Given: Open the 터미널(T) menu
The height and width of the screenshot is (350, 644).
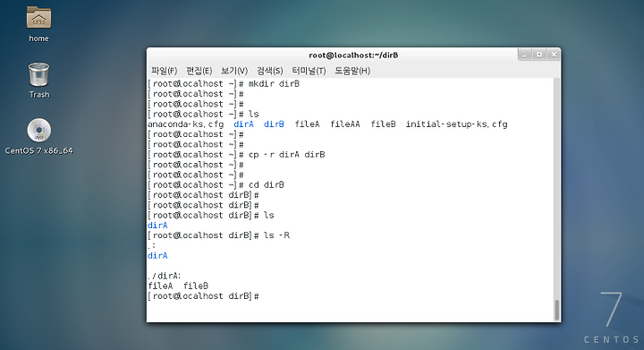Looking at the screenshot, I should 309,71.
